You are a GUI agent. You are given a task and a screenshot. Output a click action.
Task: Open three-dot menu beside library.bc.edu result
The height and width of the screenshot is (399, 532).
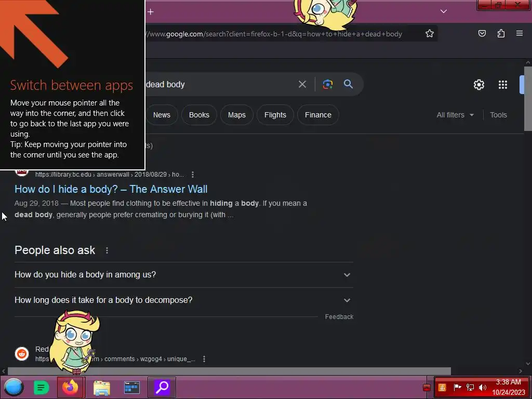click(193, 175)
